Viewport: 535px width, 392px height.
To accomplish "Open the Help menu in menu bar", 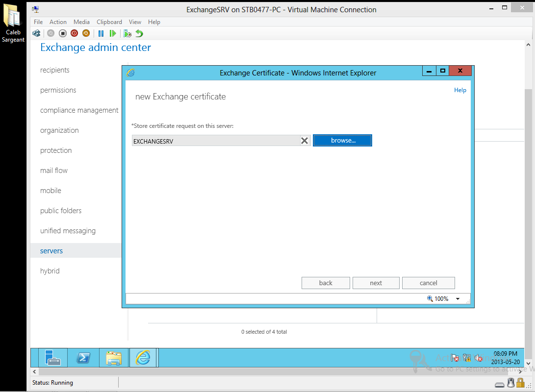I will (154, 22).
